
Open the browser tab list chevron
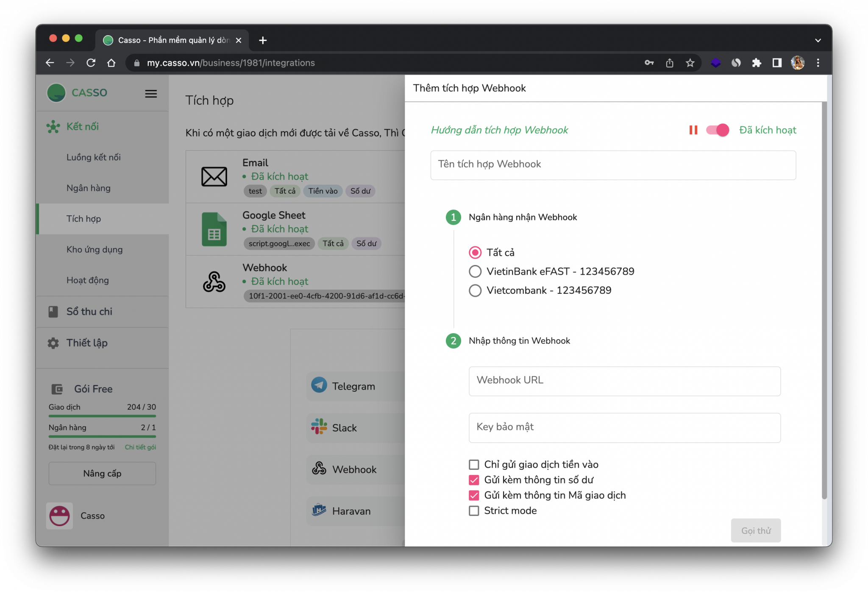[818, 40]
